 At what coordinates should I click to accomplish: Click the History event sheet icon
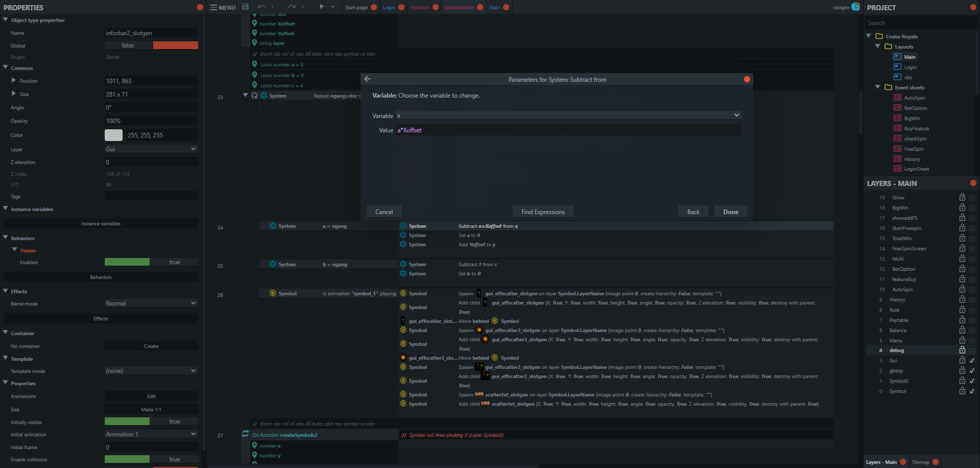[897, 159]
